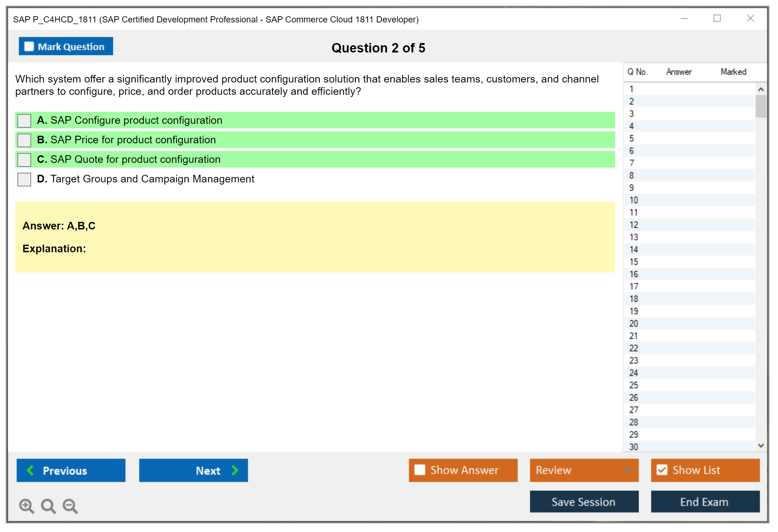Toggle the Mark Question checkbox
The height and width of the screenshot is (532, 778).
click(29, 46)
